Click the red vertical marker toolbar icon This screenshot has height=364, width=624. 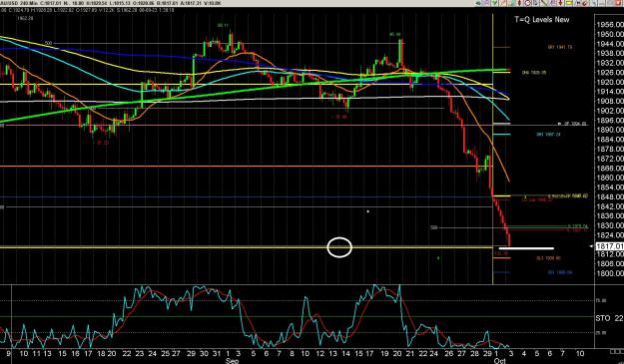coord(519,3)
